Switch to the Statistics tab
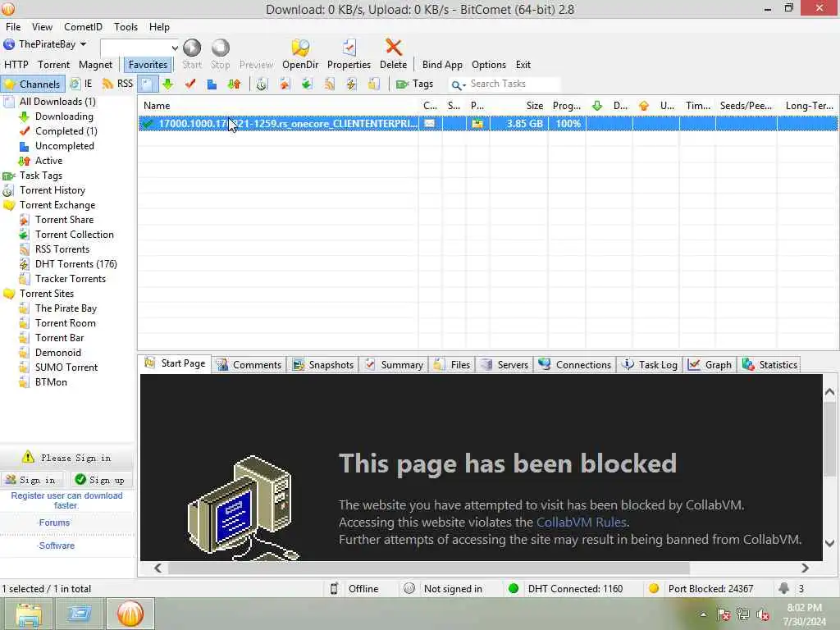The image size is (840, 630). pyautogui.click(x=769, y=364)
